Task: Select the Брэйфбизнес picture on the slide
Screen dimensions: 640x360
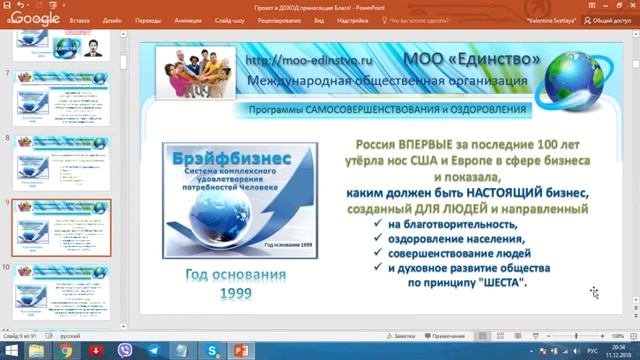Action: click(240, 200)
